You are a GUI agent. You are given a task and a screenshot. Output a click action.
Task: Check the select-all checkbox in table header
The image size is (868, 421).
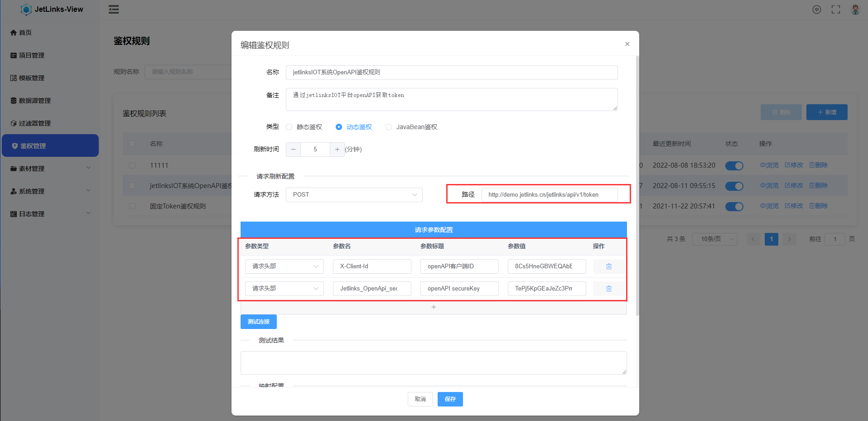click(132, 144)
